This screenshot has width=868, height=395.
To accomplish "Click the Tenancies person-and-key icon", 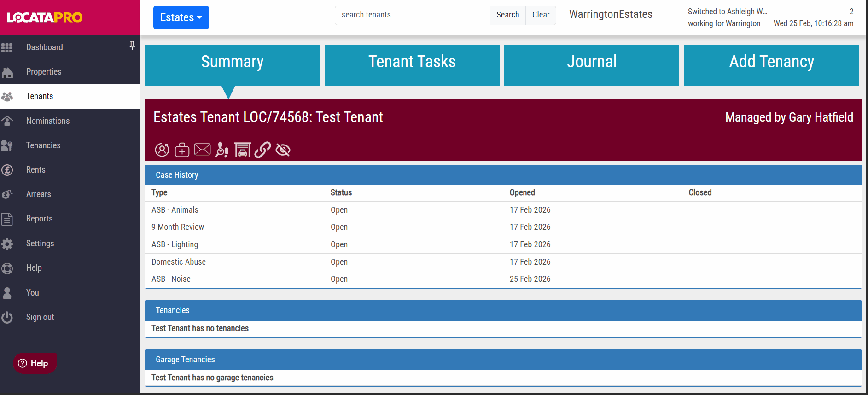I will point(7,145).
